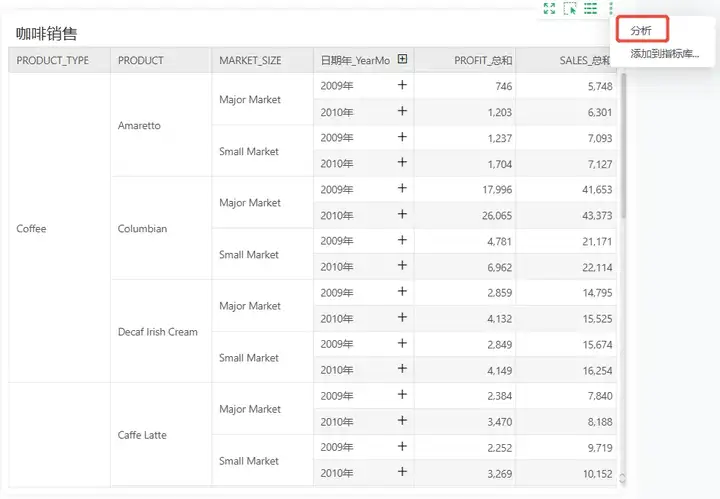Expand the 2009年 row with profit 17,996

click(x=402, y=188)
